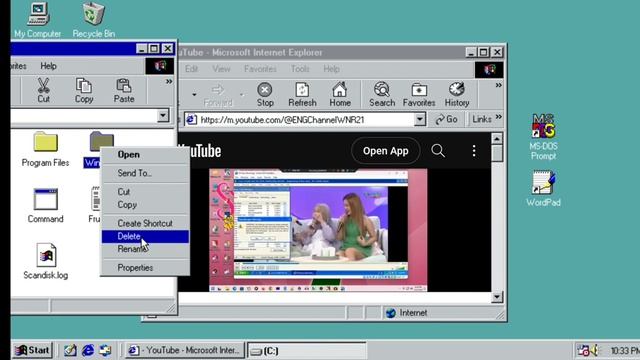Choose Create Shortcut from the context menu
Viewport: 640px width, 360px height.
(x=145, y=223)
